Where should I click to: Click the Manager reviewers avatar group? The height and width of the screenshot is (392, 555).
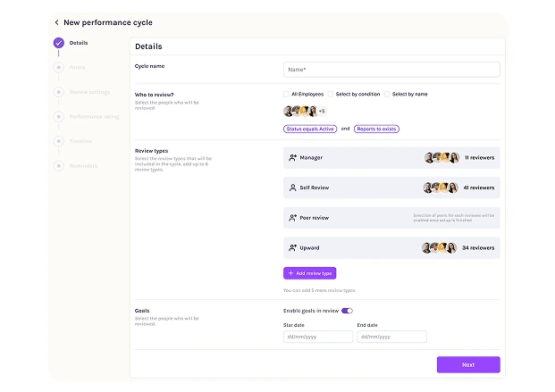pos(441,158)
